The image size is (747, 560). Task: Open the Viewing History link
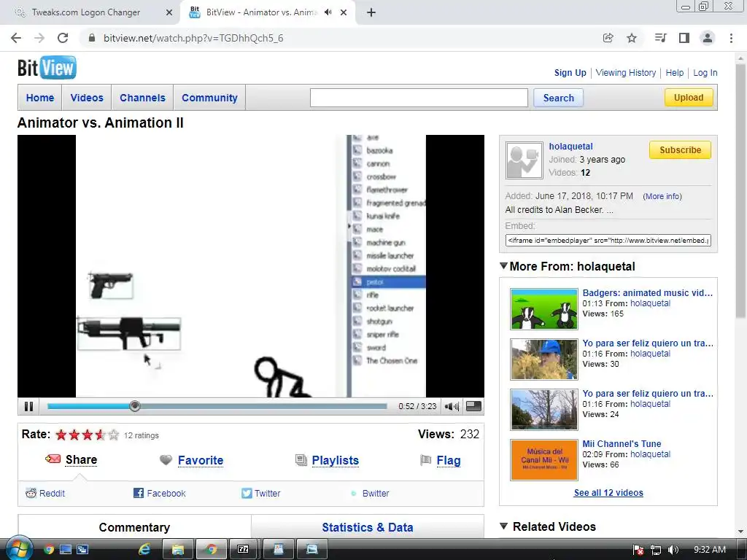click(625, 73)
